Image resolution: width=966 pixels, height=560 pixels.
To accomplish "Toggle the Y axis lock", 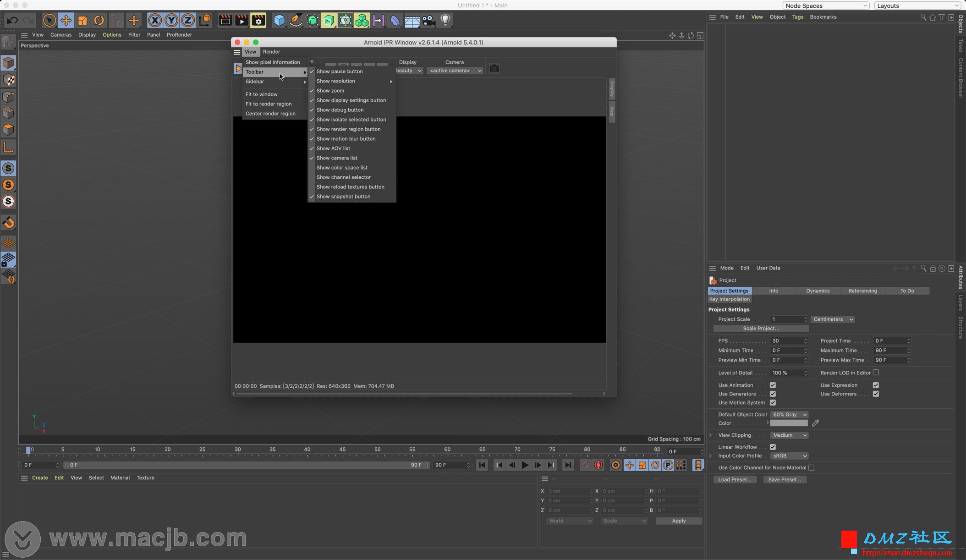I will 171,20.
